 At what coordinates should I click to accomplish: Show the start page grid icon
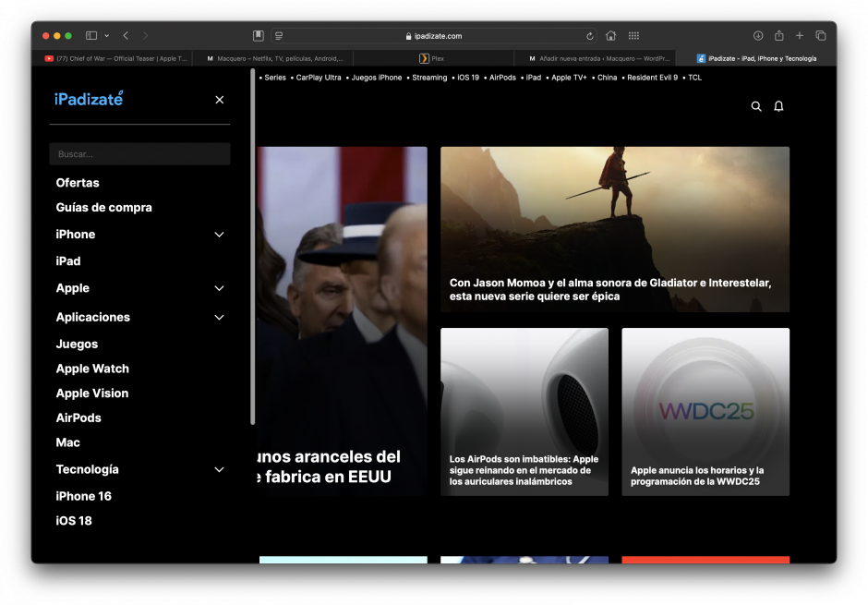(633, 35)
